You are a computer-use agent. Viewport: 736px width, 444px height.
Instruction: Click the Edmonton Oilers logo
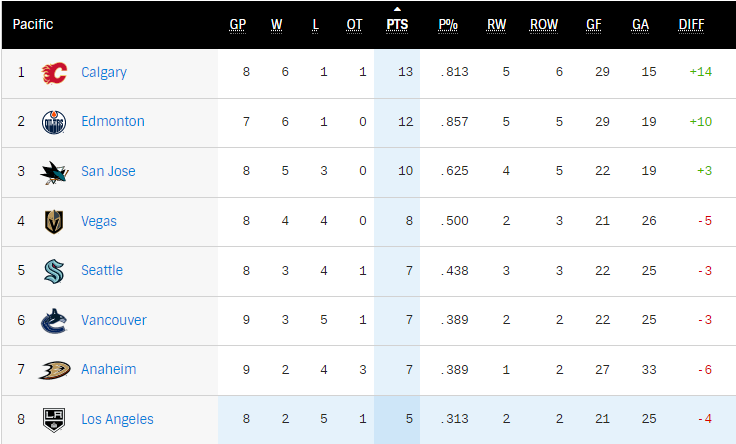[x=54, y=122]
